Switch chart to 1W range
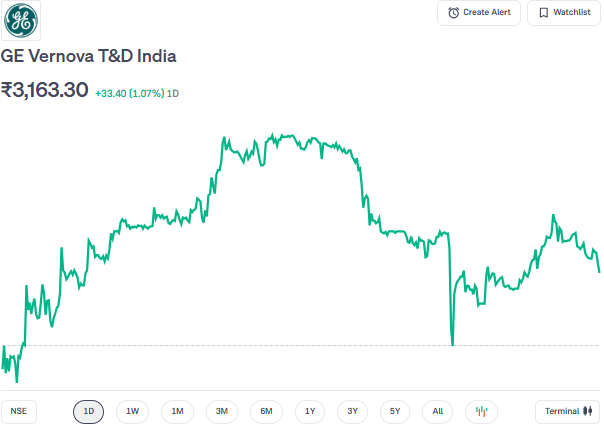The height and width of the screenshot is (427, 604). coord(132,411)
